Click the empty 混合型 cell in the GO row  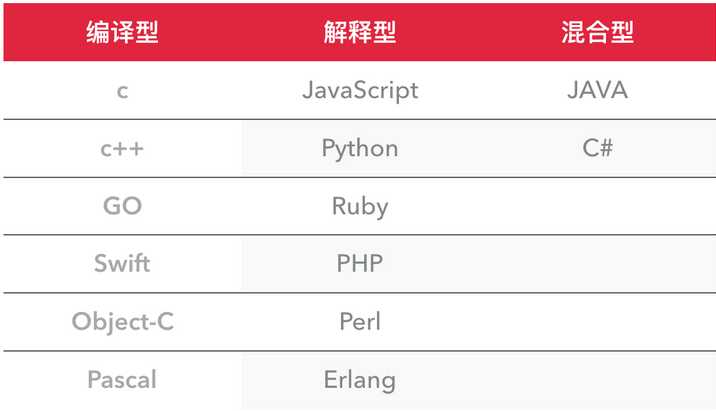(x=597, y=206)
